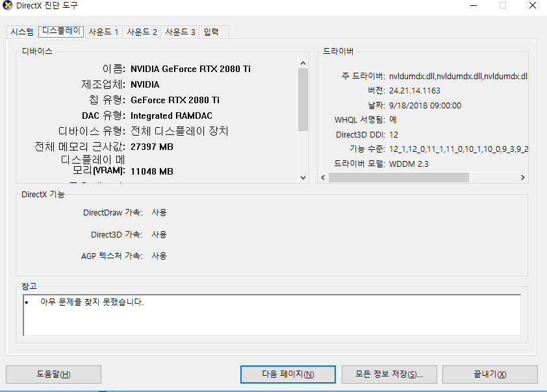The width and height of the screenshot is (547, 392).
Task: Click driver panel scroll left arrow
Action: point(323,178)
